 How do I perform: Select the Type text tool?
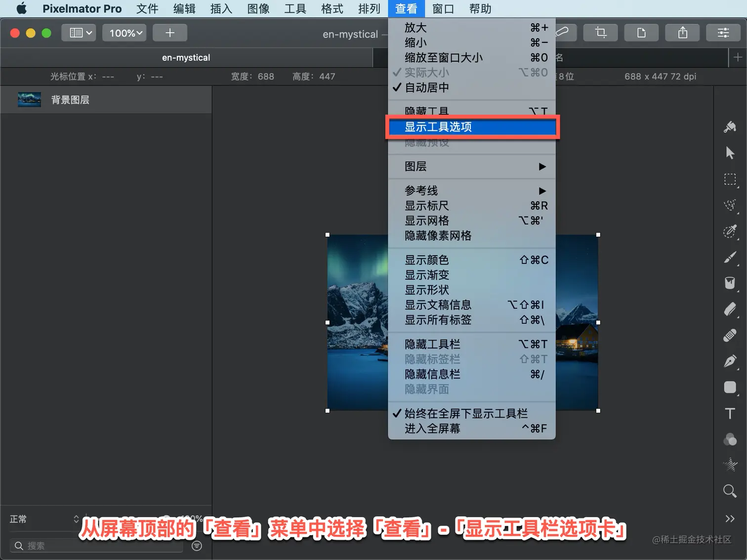pos(730,413)
